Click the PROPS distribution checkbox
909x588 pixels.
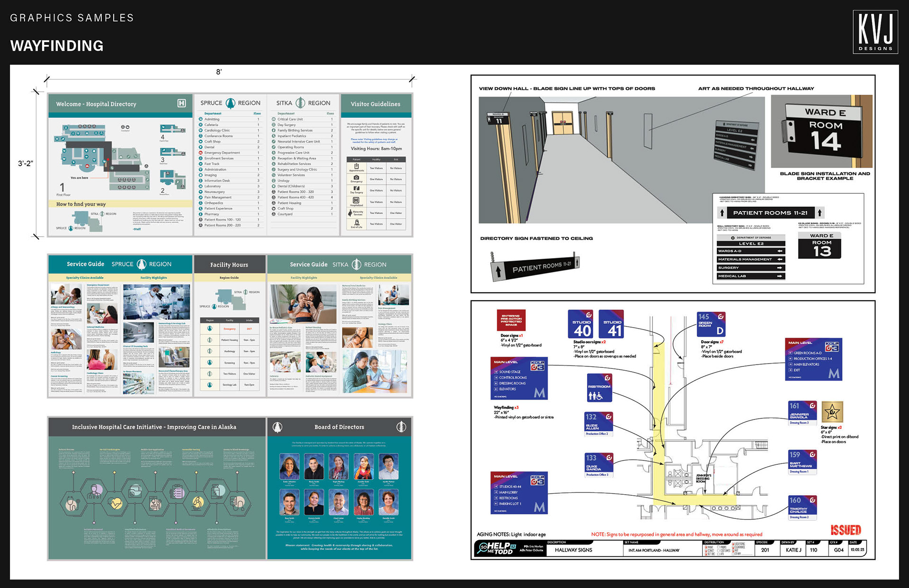[x=718, y=547]
